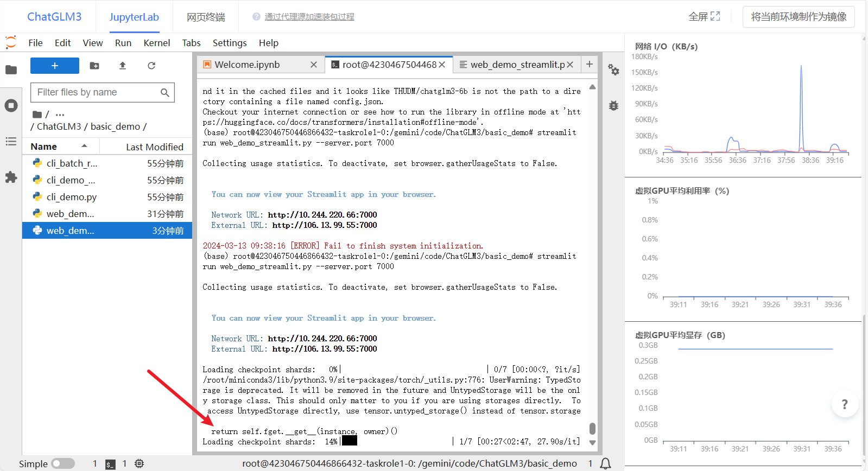Open the Kernel menu
Screen dimensions: 868x471
coord(156,43)
